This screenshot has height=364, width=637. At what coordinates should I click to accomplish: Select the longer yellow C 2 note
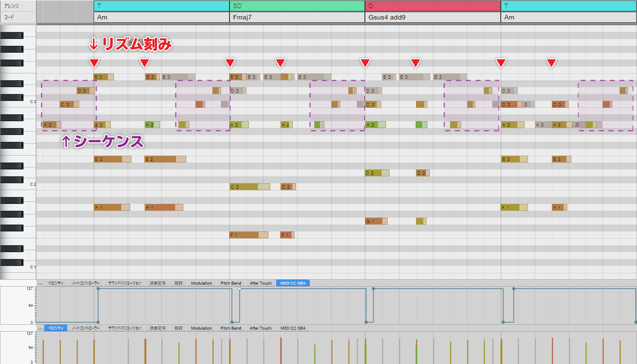(250, 186)
